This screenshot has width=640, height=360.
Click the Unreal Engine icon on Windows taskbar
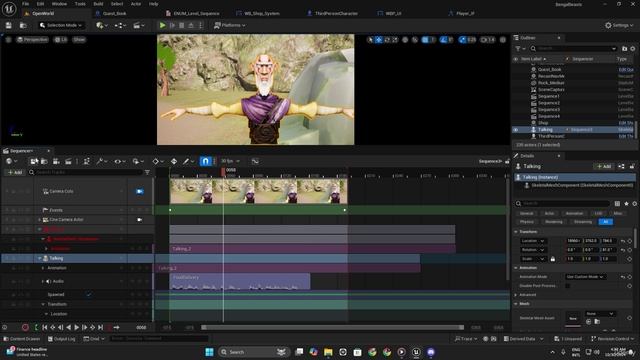coord(416,352)
